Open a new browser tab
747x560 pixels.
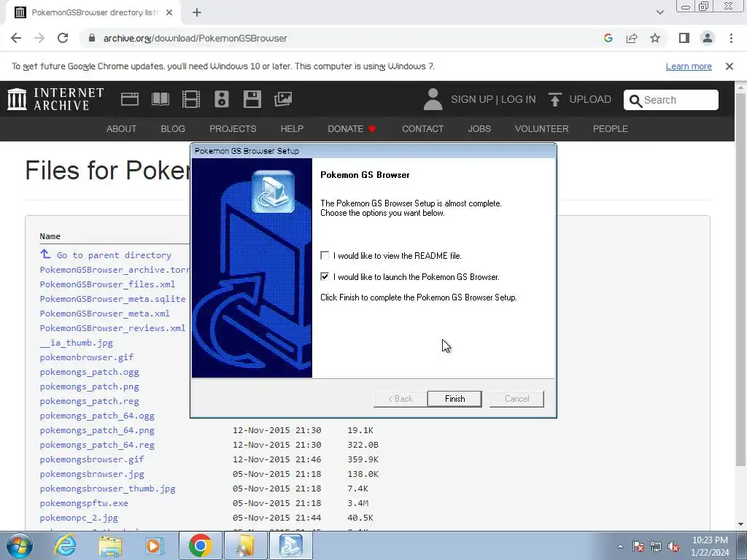(197, 13)
